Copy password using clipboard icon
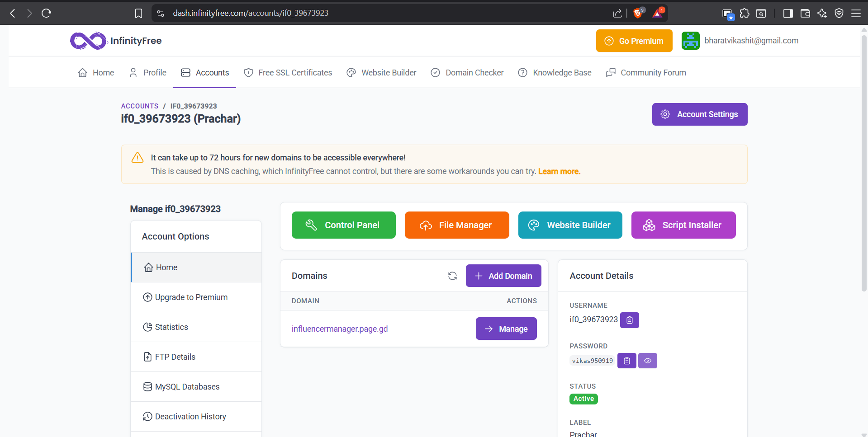The width and height of the screenshot is (868, 437). click(626, 361)
